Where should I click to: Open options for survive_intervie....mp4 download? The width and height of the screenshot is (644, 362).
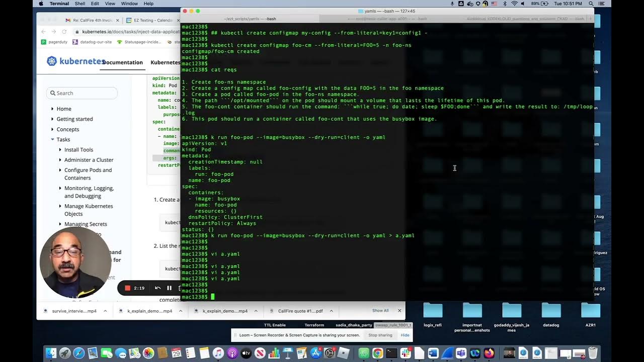click(105, 311)
